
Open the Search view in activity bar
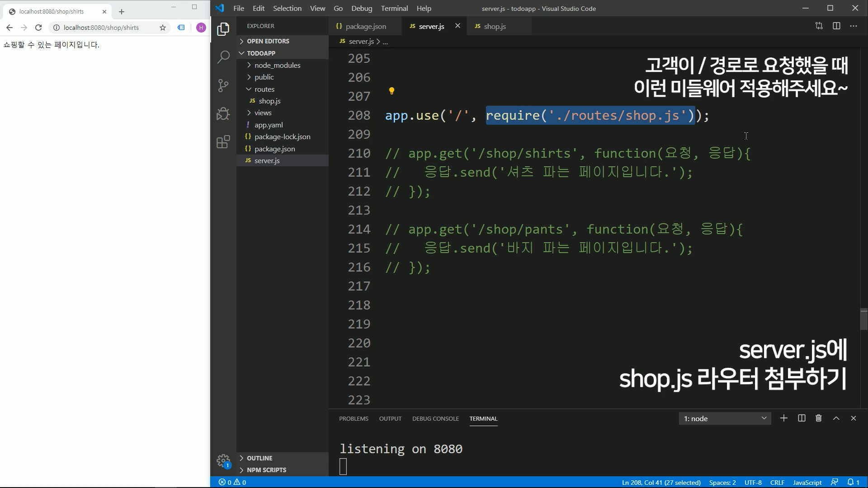(223, 57)
